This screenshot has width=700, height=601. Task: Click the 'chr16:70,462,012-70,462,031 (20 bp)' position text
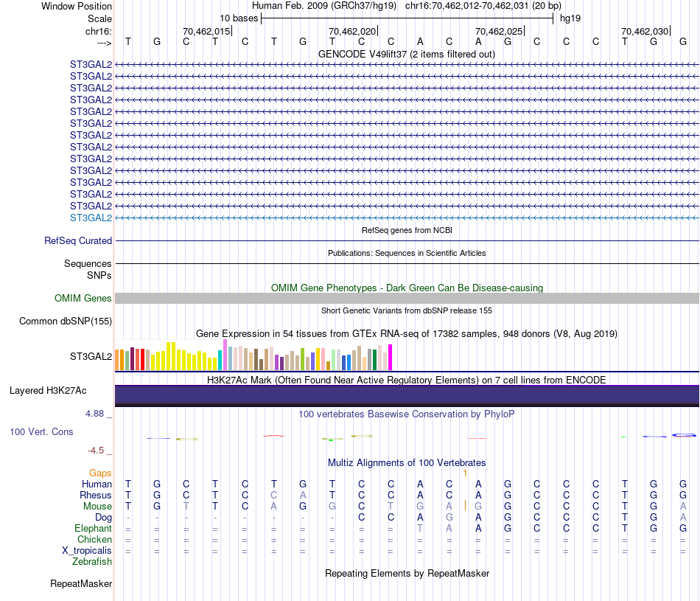483,6
